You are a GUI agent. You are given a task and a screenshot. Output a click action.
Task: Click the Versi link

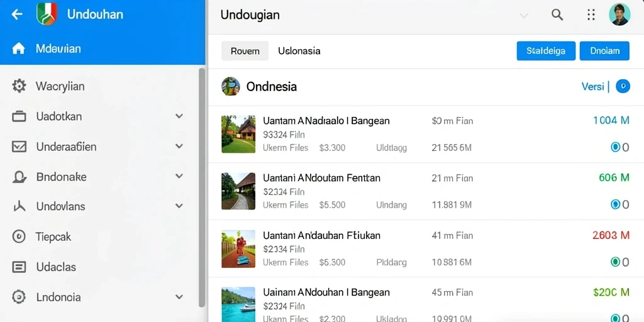[x=592, y=86]
